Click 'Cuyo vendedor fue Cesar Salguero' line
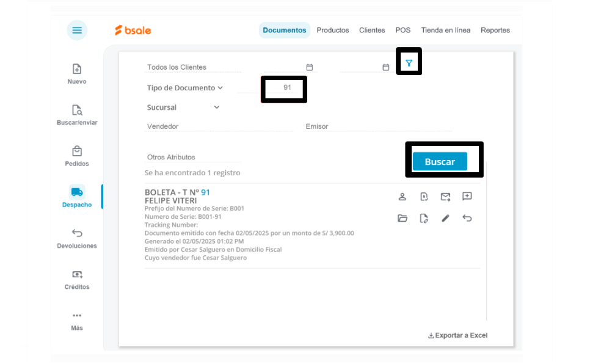The width and height of the screenshot is (601, 364). coord(195,258)
